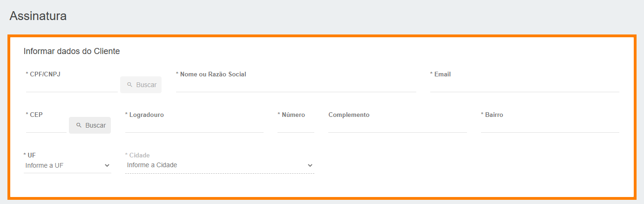Click into the Logradouro field
The width and height of the screenshot is (644, 204).
(194, 126)
